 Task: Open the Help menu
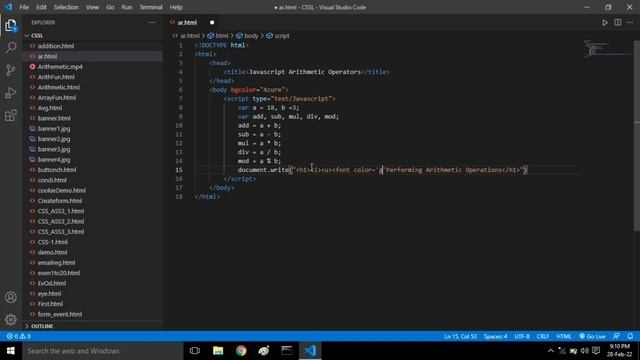[x=176, y=7]
